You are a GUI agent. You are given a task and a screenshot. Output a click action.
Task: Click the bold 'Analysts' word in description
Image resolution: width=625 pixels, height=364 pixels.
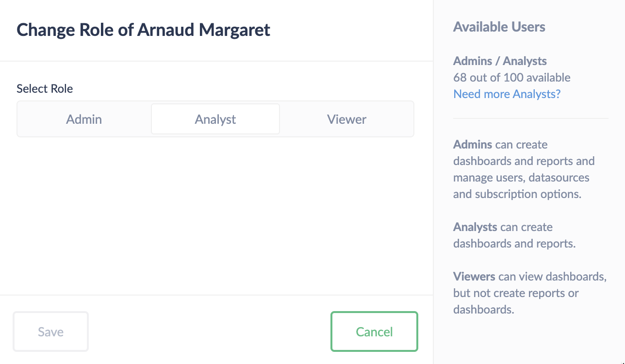[x=475, y=227]
